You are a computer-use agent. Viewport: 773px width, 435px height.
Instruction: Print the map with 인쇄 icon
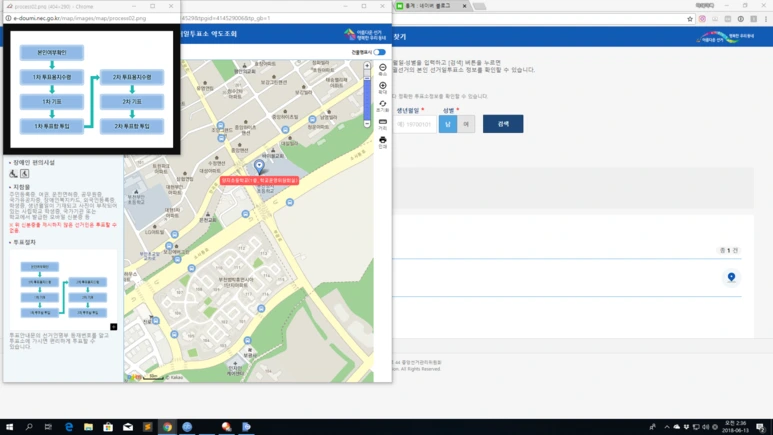click(x=383, y=143)
